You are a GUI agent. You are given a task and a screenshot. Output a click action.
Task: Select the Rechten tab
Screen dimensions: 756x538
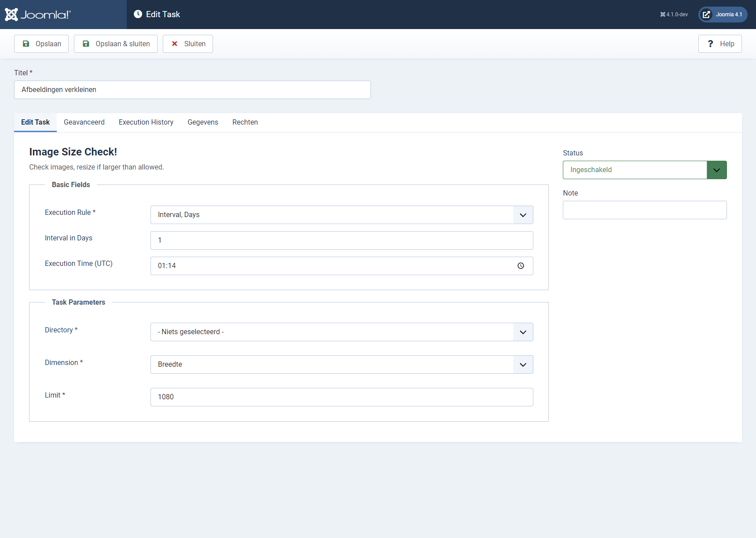(245, 122)
